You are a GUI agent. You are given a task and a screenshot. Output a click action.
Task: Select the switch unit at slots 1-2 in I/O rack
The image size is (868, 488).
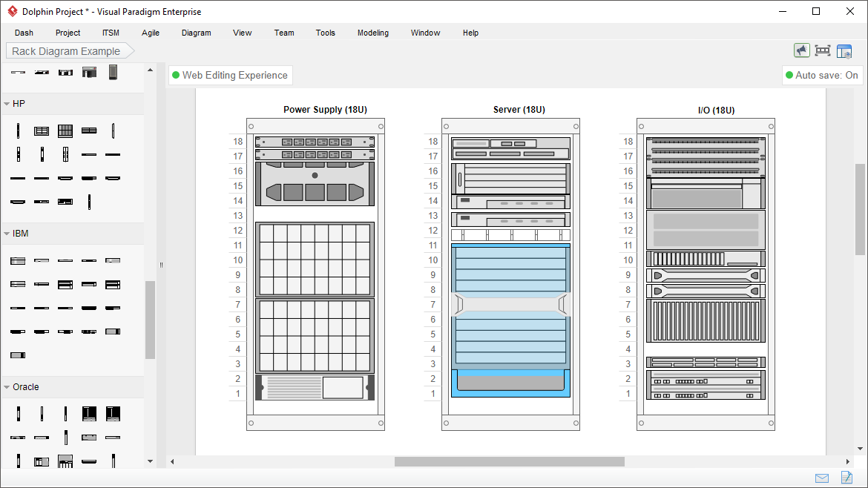click(x=706, y=385)
